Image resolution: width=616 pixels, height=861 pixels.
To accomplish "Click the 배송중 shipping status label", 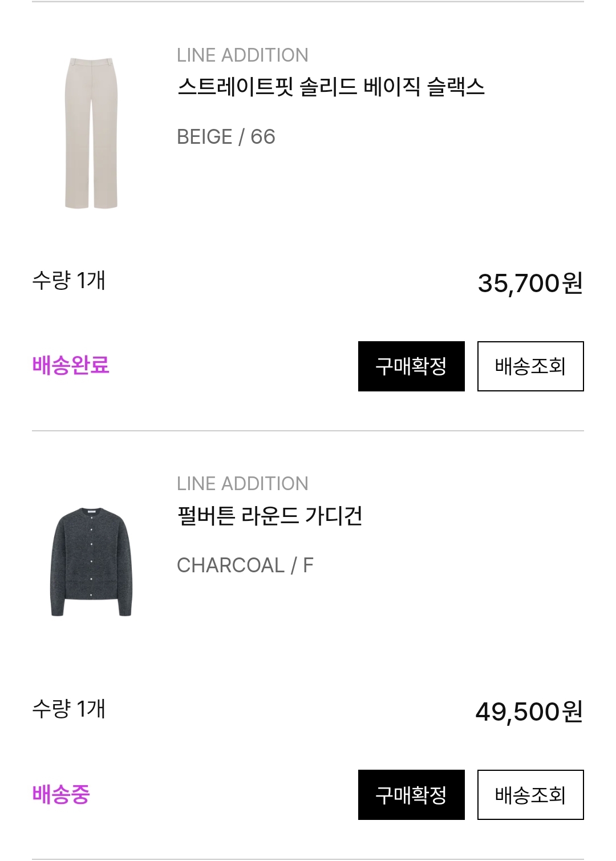I will [x=61, y=794].
